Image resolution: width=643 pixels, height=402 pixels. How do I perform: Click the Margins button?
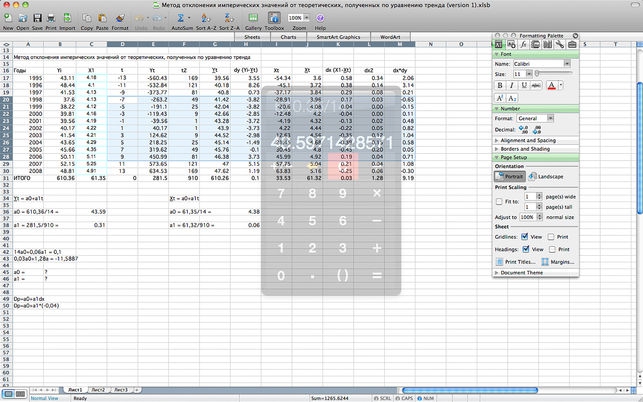pyautogui.click(x=558, y=262)
